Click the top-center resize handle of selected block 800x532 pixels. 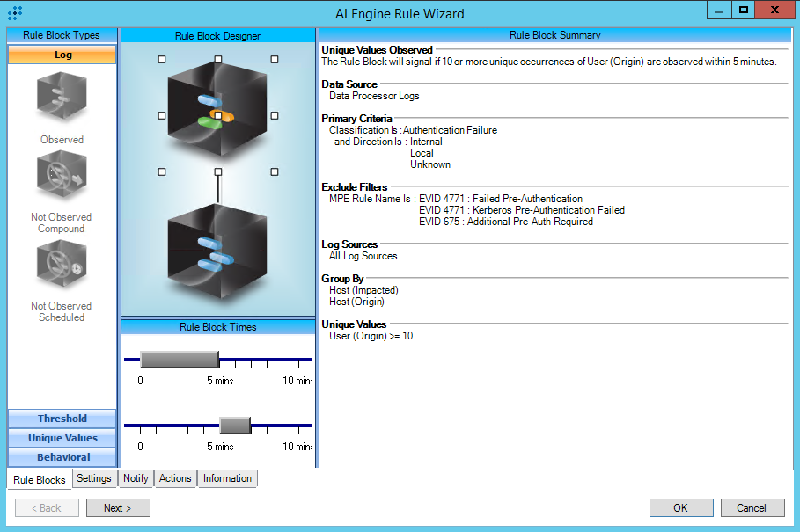click(x=217, y=60)
